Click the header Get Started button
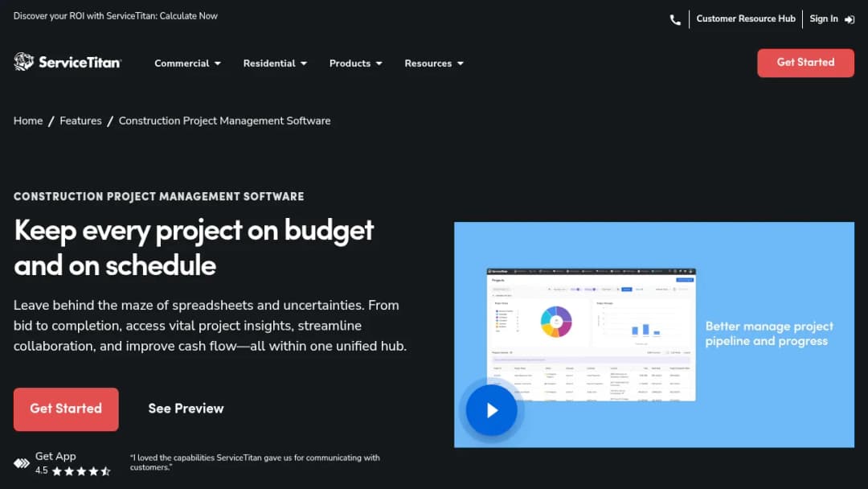This screenshot has width=868, height=489. click(805, 63)
